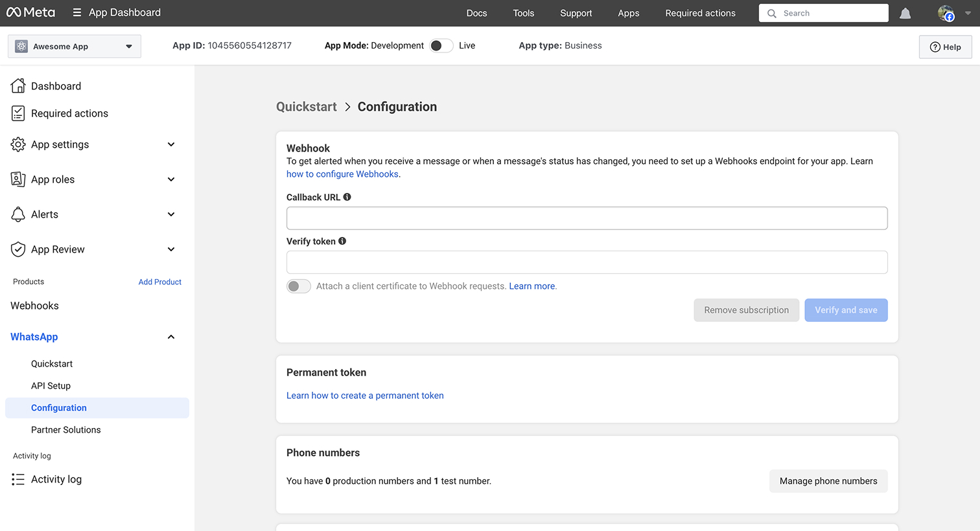
Task: Open Alerts via the bell icon
Action: [17, 214]
